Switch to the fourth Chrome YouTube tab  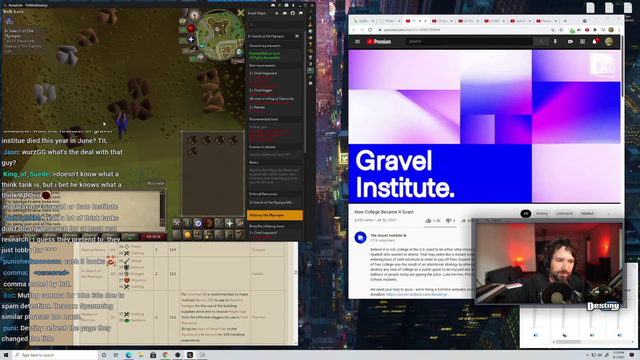point(442,21)
